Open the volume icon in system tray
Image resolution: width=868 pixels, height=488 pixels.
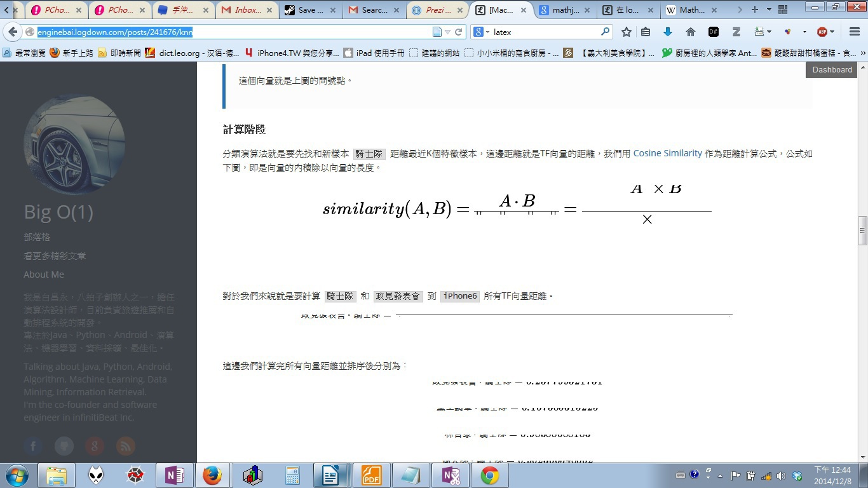(x=781, y=475)
